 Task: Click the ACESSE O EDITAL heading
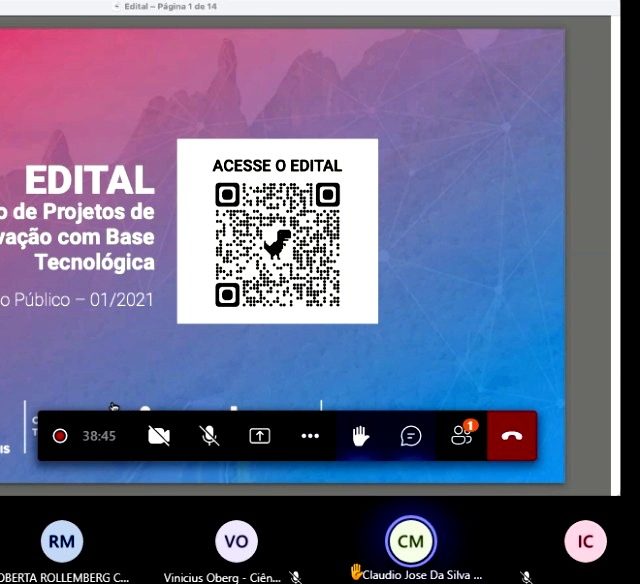[x=277, y=166]
